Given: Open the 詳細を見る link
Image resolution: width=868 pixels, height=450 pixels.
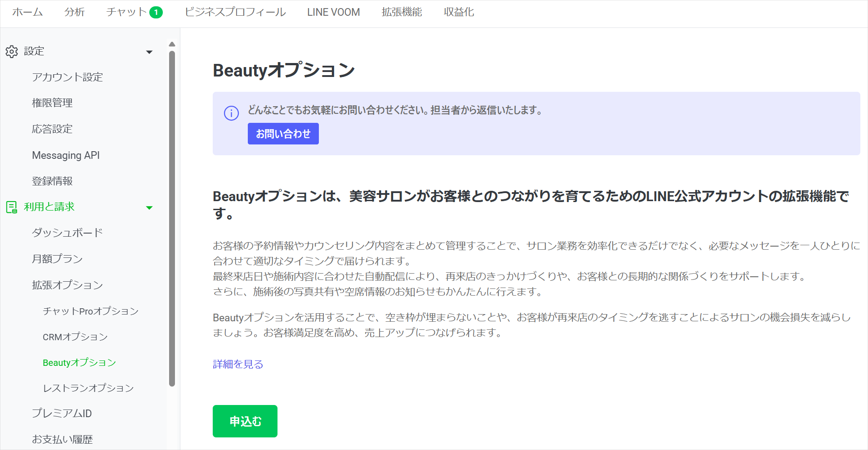Looking at the screenshot, I should [x=238, y=364].
